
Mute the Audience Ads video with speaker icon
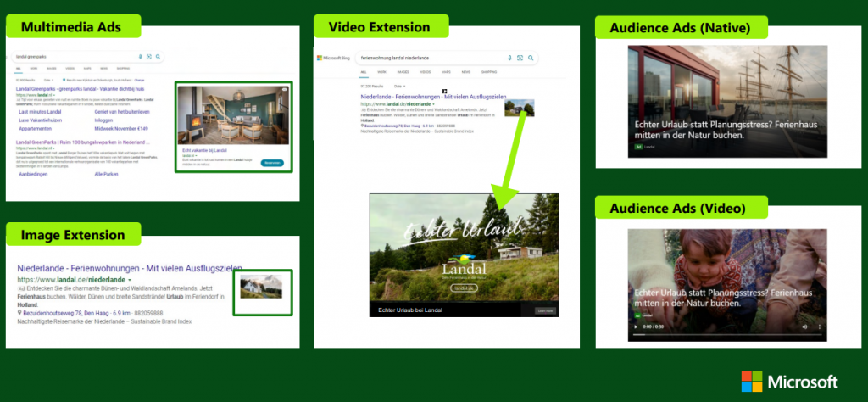pos(805,327)
